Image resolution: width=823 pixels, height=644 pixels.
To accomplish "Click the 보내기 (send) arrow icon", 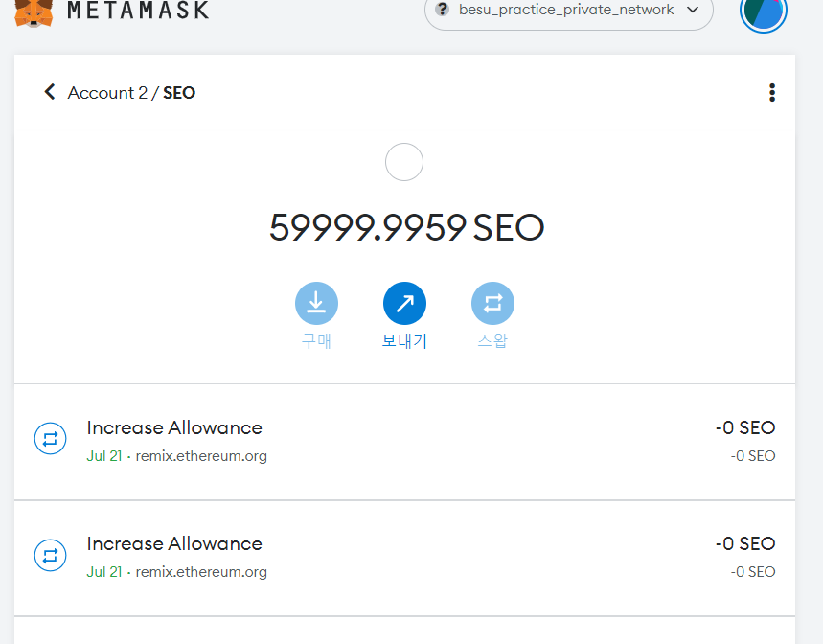I will point(404,304).
